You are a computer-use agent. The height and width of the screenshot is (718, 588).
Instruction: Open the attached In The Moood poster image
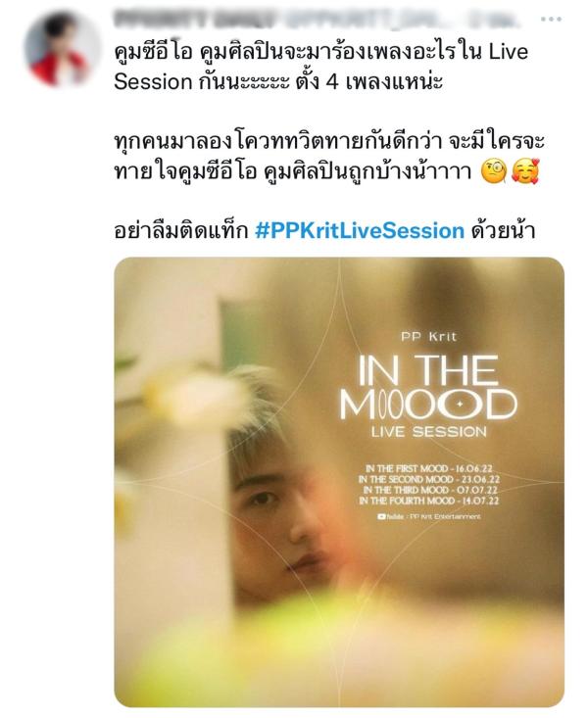pyautogui.click(x=339, y=482)
